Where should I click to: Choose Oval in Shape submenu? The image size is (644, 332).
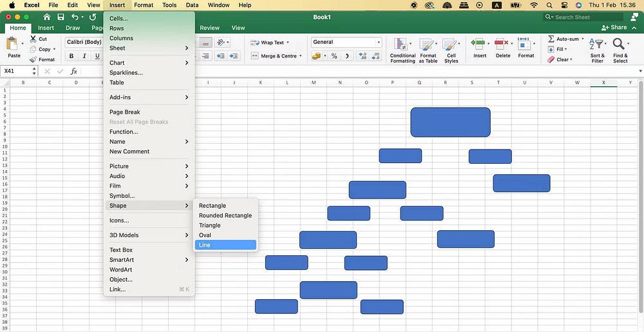point(225,235)
